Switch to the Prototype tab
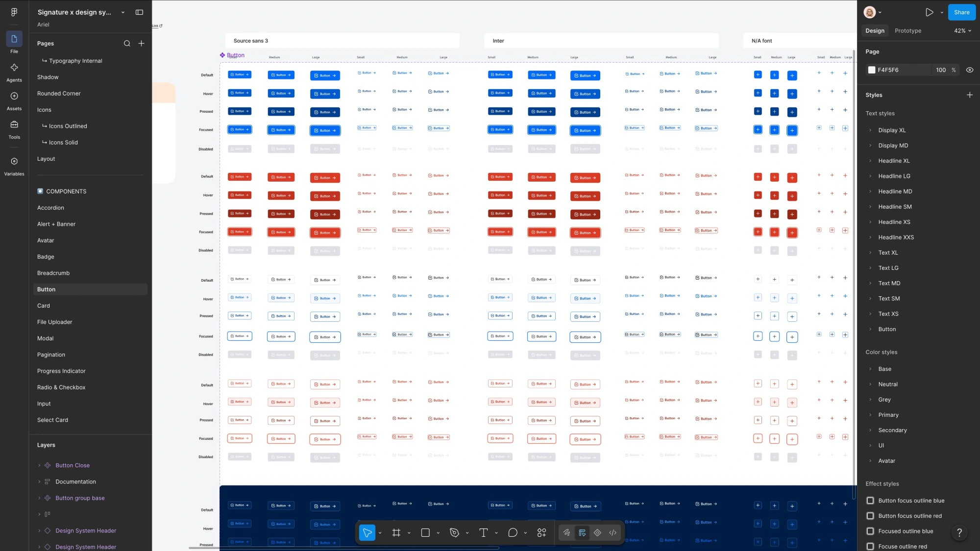 click(907, 31)
